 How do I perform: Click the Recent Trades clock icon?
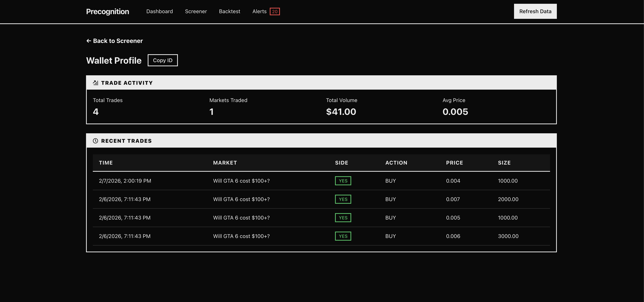point(95,141)
